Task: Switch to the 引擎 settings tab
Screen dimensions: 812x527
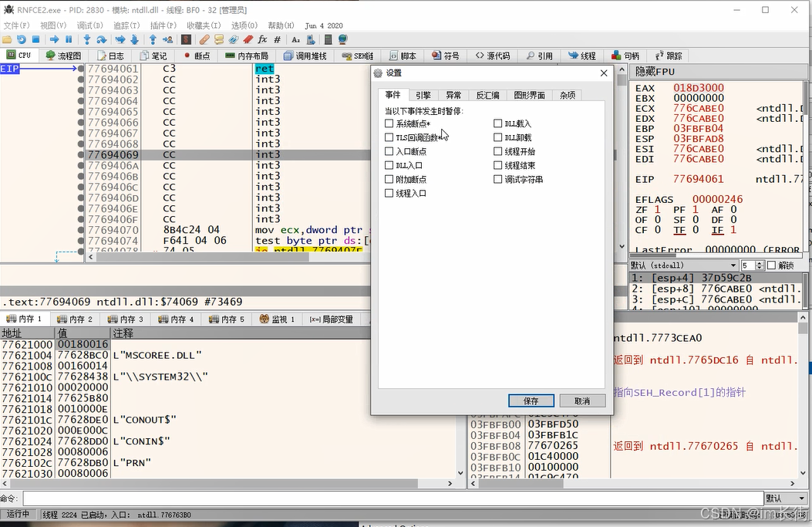Action: coord(423,96)
